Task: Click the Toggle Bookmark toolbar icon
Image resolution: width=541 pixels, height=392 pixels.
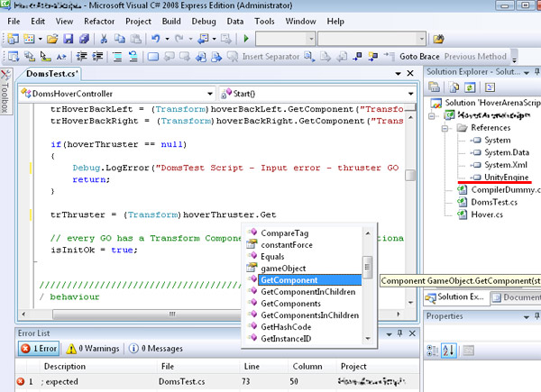Action: tap(153, 56)
